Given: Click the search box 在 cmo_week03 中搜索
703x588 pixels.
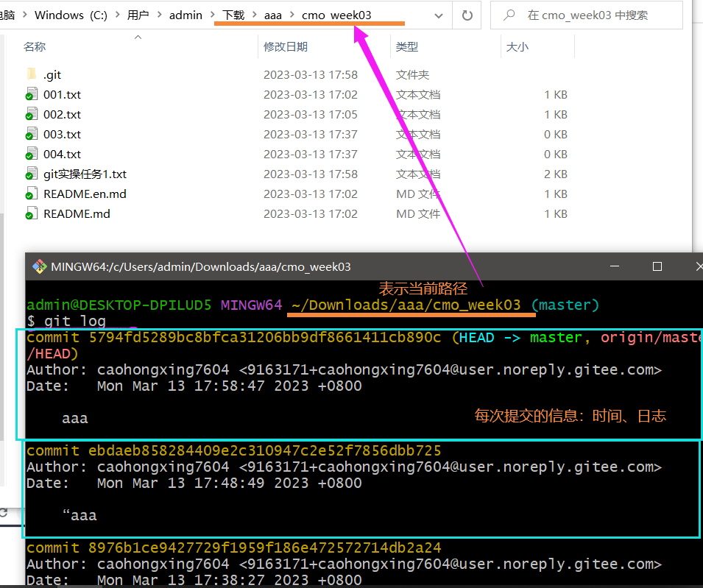Looking at the screenshot, I should coord(587,15).
